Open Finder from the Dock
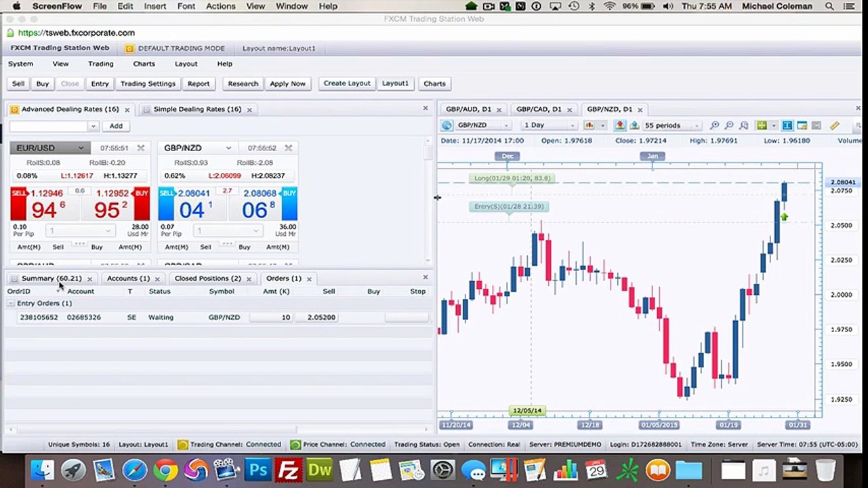The image size is (868, 488). [43, 470]
